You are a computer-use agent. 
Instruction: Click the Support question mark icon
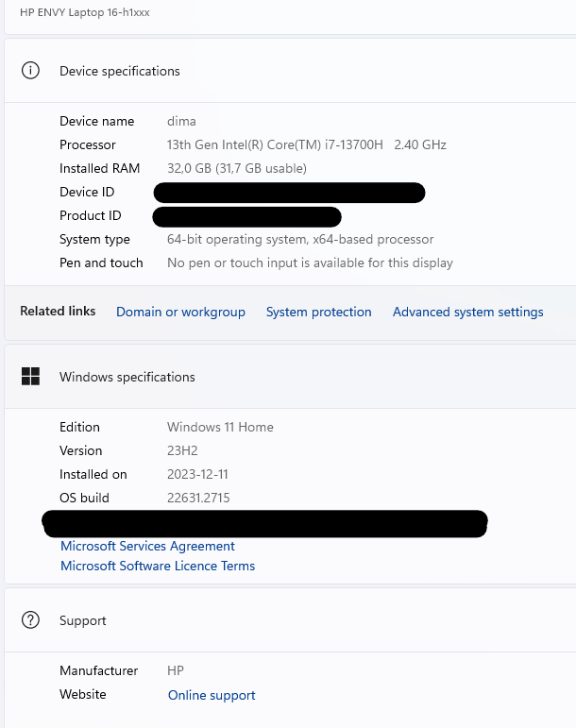30,619
